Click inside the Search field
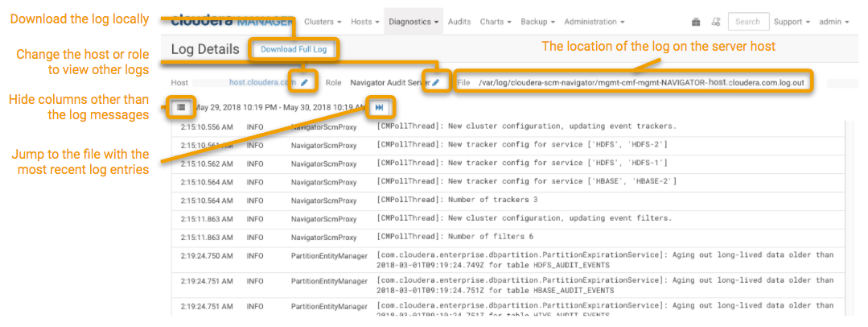This screenshot has height=327, width=868. pos(747,22)
